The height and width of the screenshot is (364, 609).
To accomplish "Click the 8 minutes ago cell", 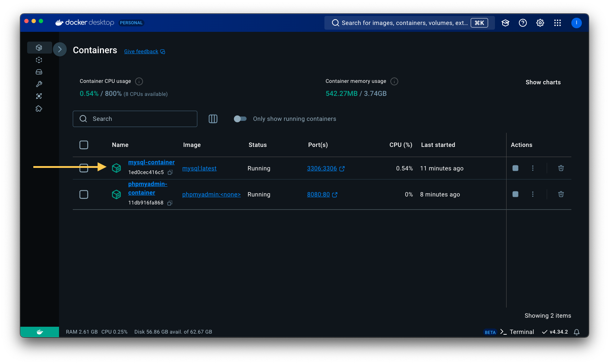I will 440,194.
